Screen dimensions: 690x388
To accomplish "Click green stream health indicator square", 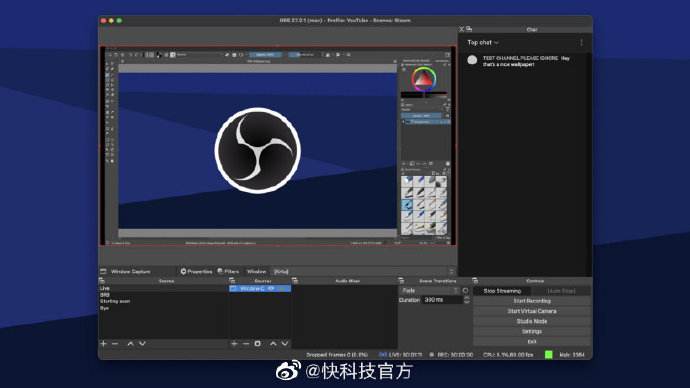I will [549, 355].
